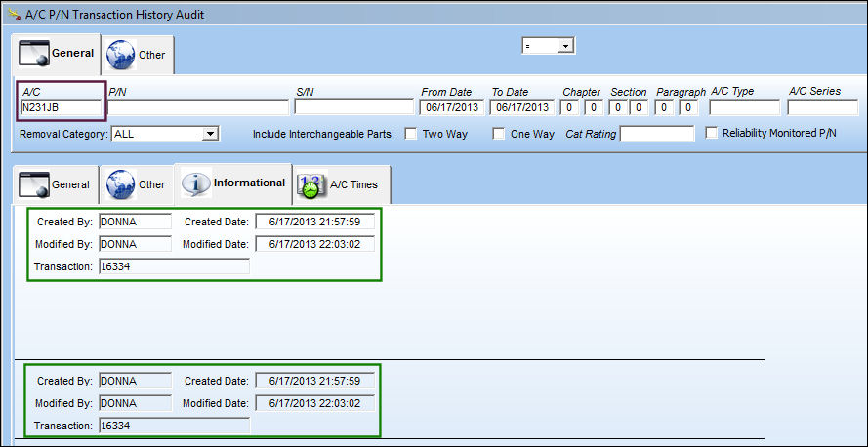
Task: Click into the P/N input field
Action: coord(198,107)
